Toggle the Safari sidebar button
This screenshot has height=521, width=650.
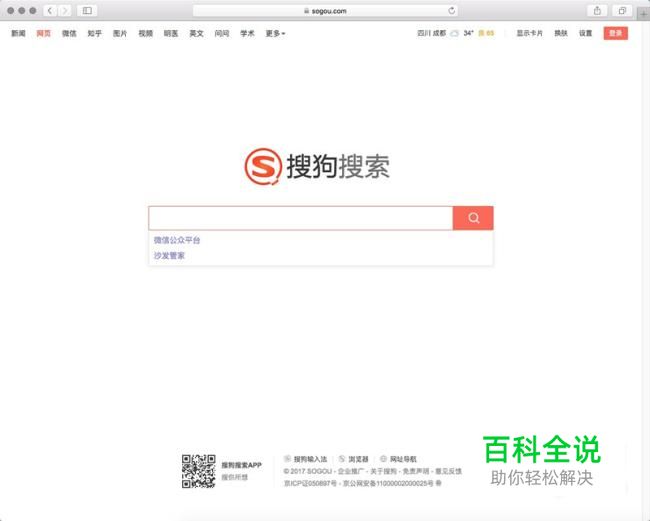87,11
